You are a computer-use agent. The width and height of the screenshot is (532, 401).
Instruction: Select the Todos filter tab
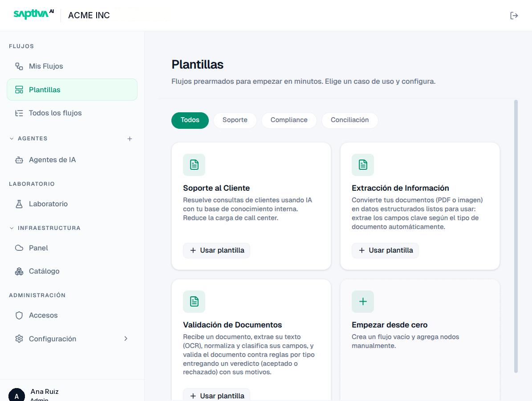[190, 120]
